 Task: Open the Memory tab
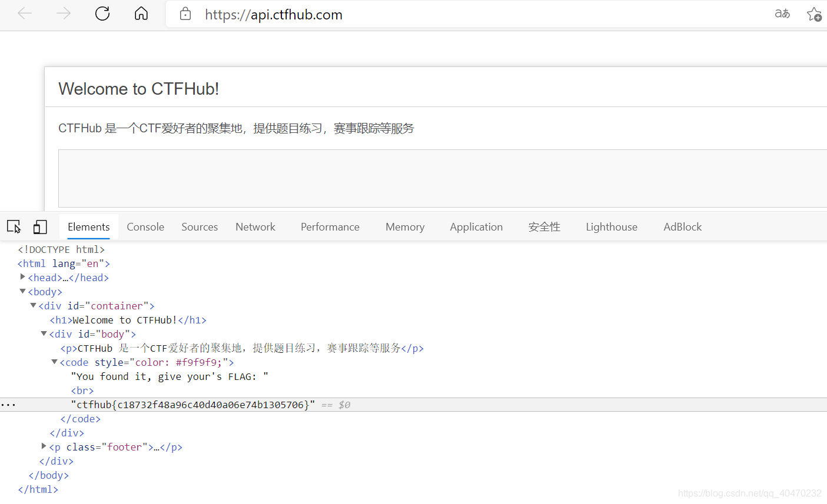[405, 227]
